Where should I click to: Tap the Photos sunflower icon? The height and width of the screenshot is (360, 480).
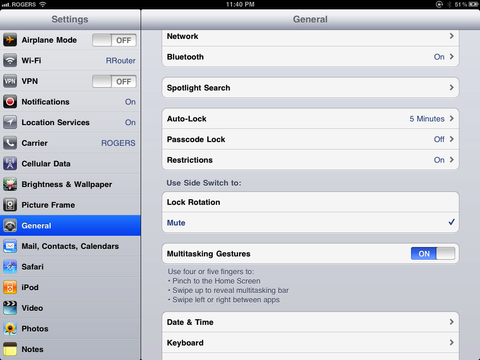click(x=10, y=329)
